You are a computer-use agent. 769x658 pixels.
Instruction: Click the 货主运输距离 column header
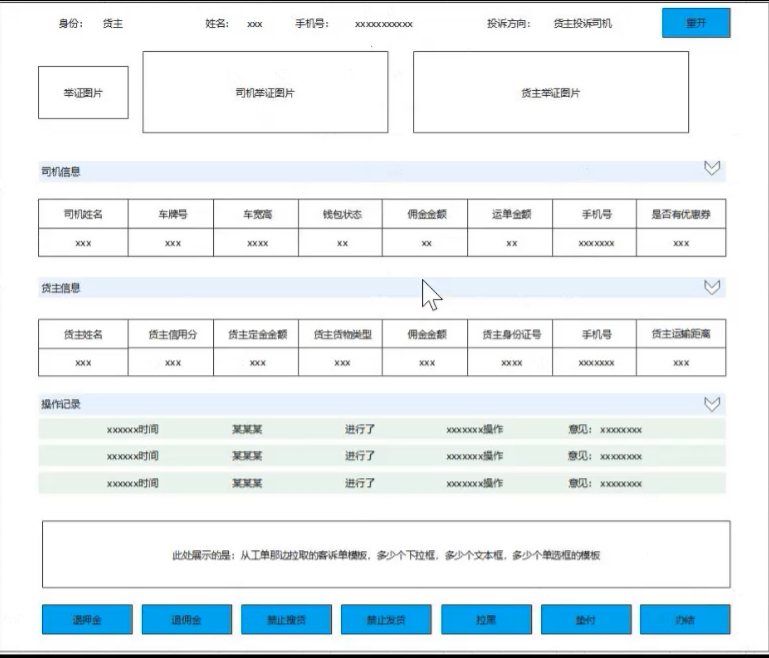point(681,334)
